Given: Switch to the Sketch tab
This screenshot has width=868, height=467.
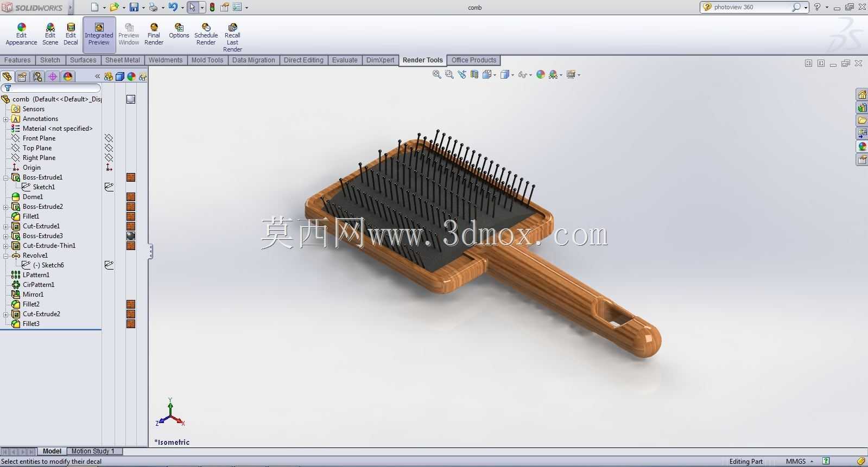Looking at the screenshot, I should click(x=50, y=60).
